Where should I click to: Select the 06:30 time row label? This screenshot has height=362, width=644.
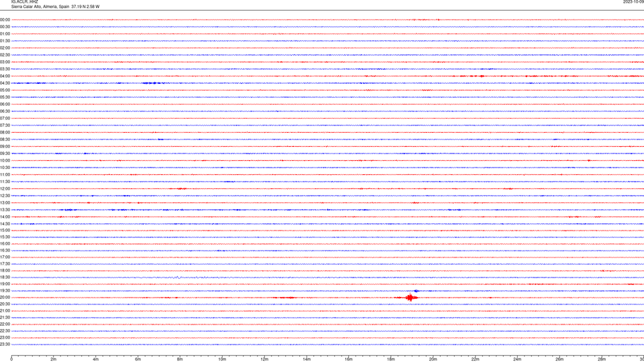(5, 111)
